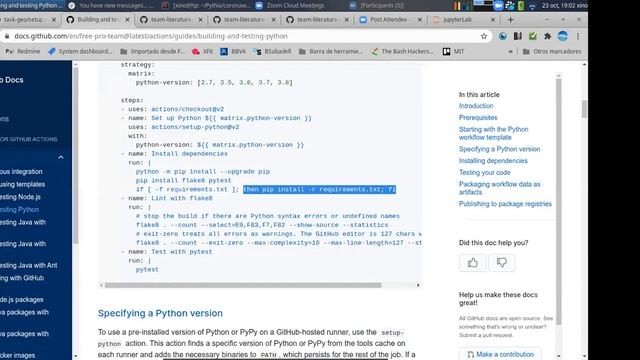640x360 pixels.
Task: Collapse the sidebar section chevron
Action: click(x=61, y=157)
